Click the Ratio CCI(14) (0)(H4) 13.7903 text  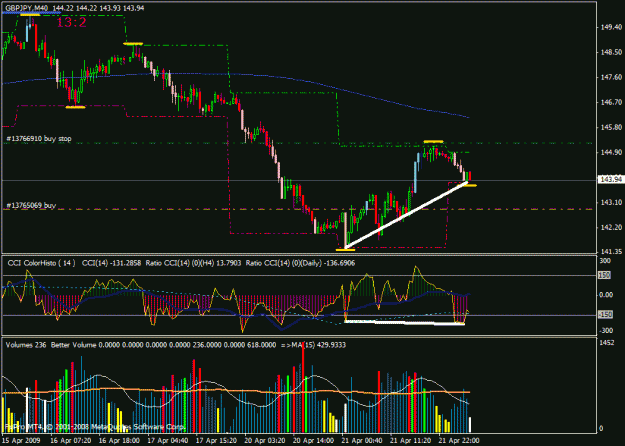point(193,263)
